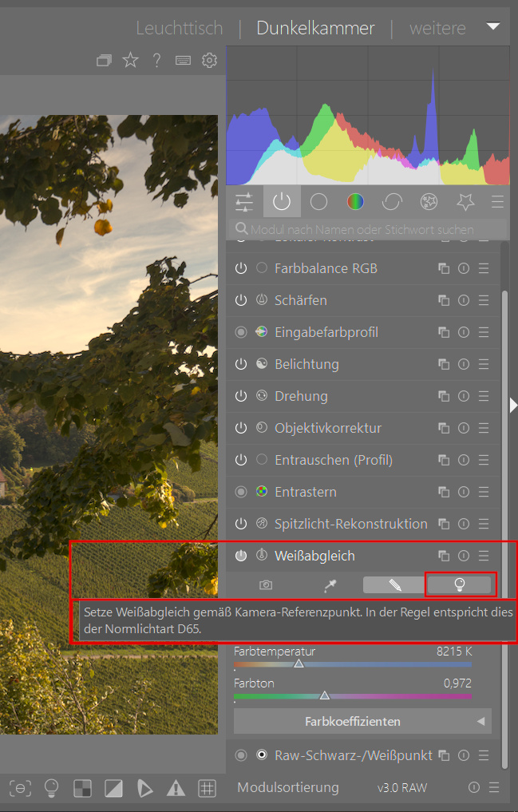Click the module search field
The width and height of the screenshot is (518, 812).
click(367, 230)
